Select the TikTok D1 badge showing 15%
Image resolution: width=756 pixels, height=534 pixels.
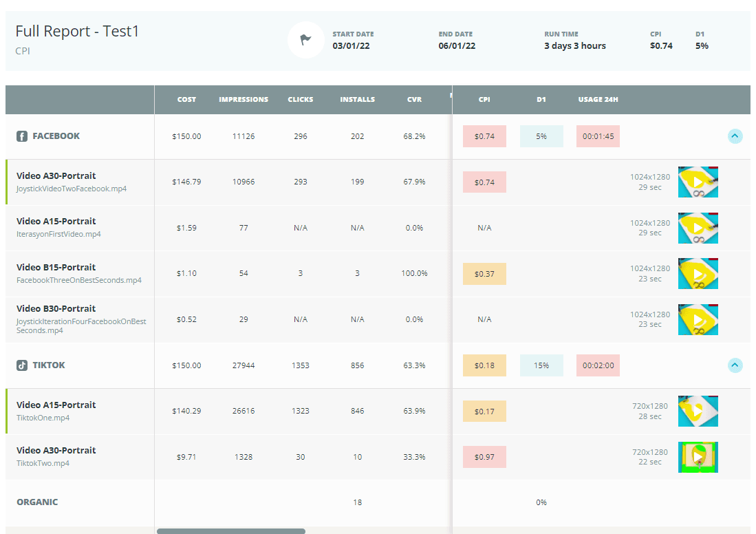point(541,365)
